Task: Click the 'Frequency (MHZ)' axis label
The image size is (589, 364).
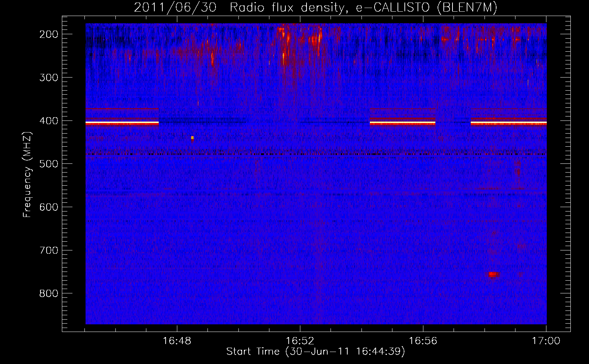Action: 27,174
